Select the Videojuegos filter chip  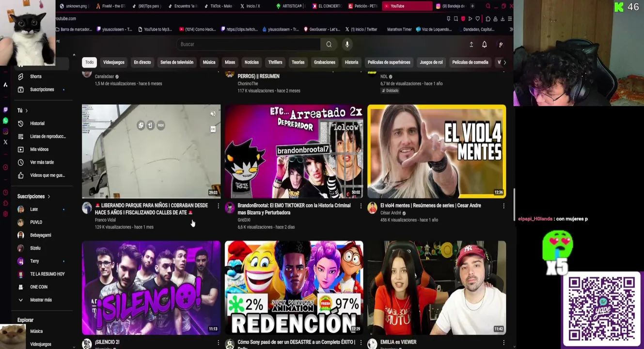[114, 63]
